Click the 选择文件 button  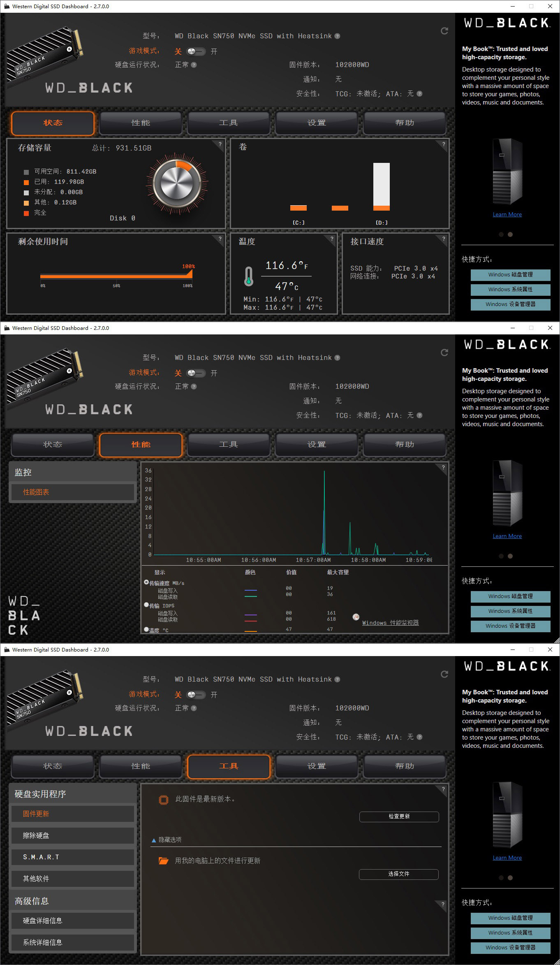tap(399, 874)
